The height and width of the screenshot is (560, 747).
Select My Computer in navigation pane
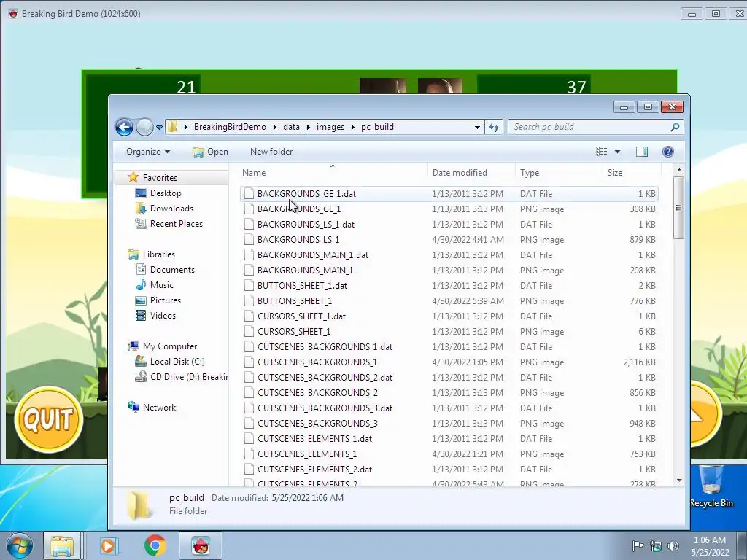(x=169, y=346)
